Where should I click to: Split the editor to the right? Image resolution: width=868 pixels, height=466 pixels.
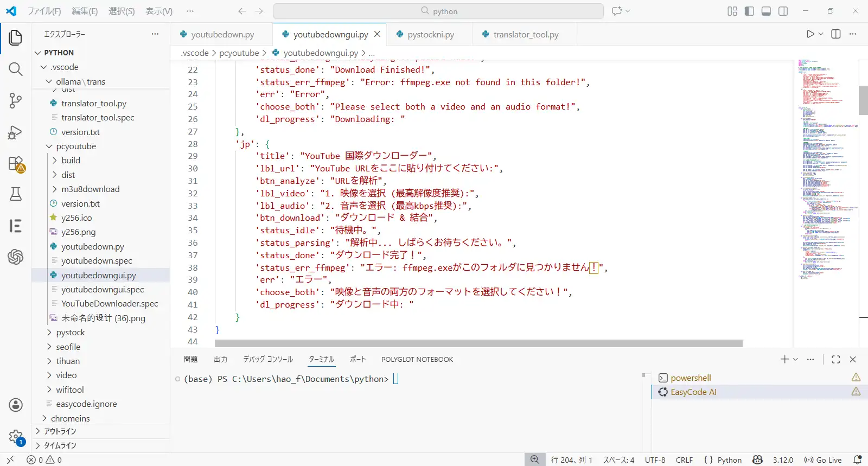836,34
